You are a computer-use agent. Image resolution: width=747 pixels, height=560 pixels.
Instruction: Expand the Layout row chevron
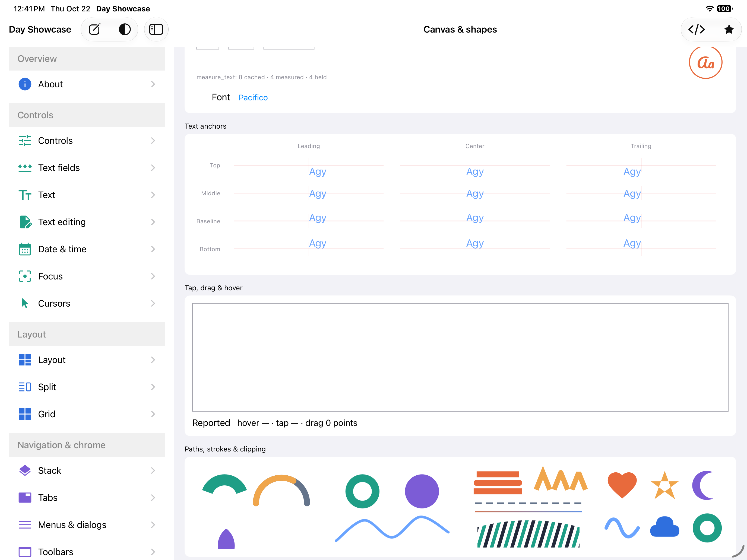[153, 360]
